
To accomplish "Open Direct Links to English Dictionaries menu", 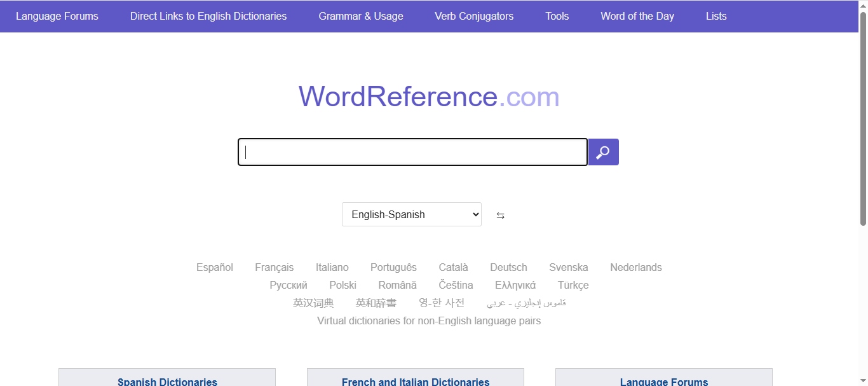I will tap(208, 16).
